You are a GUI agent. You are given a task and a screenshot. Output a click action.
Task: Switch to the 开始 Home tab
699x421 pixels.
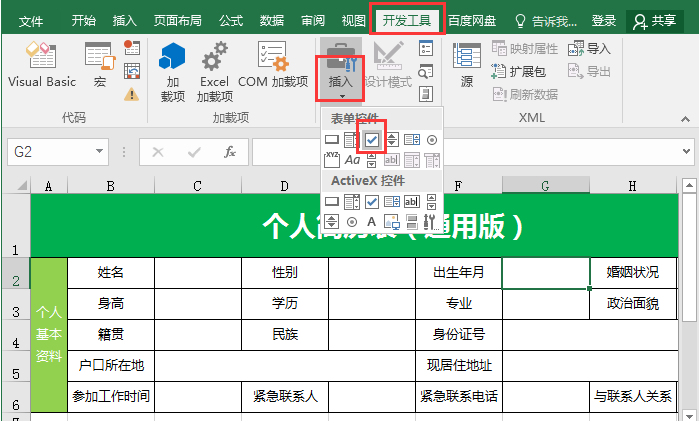[x=83, y=21]
